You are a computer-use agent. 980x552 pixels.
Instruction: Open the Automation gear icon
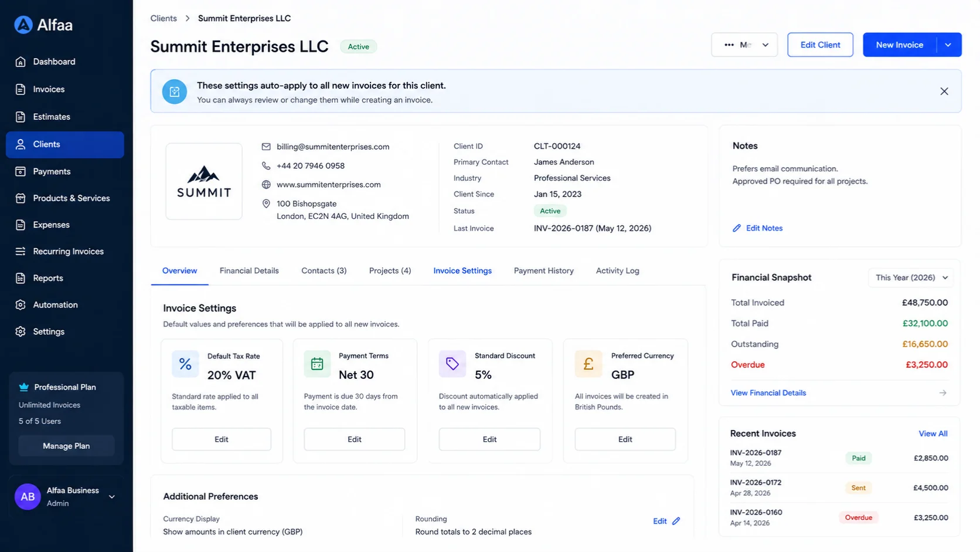[x=21, y=305]
